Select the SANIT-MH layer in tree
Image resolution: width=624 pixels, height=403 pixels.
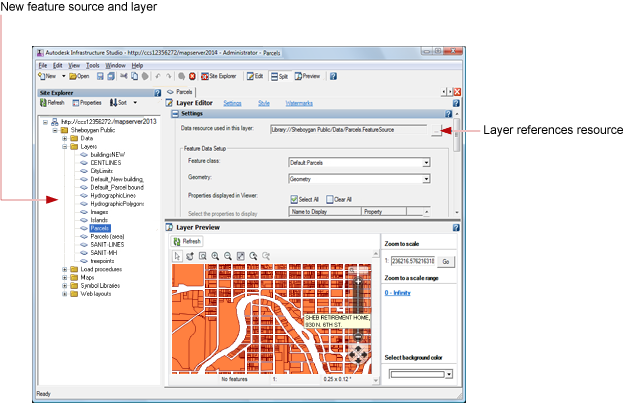[x=104, y=253]
